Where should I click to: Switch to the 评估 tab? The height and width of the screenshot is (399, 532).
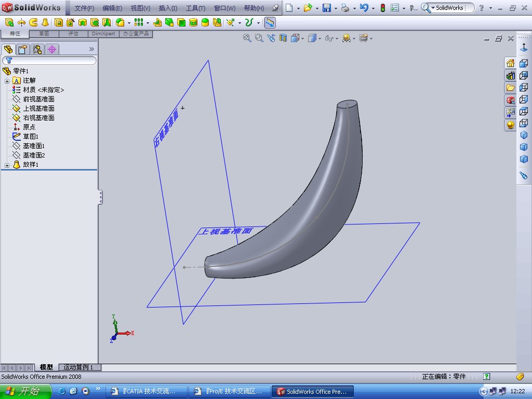point(73,34)
